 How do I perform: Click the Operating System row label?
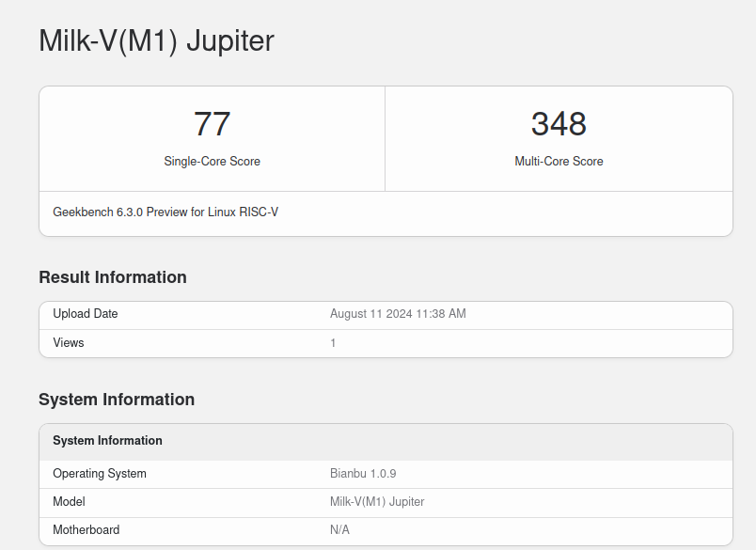tap(100, 473)
